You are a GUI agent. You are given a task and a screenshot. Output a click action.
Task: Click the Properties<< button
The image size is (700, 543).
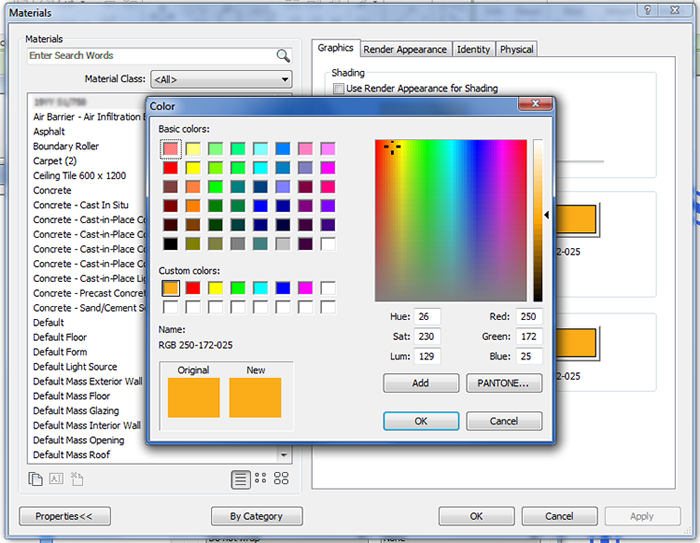[x=65, y=516]
